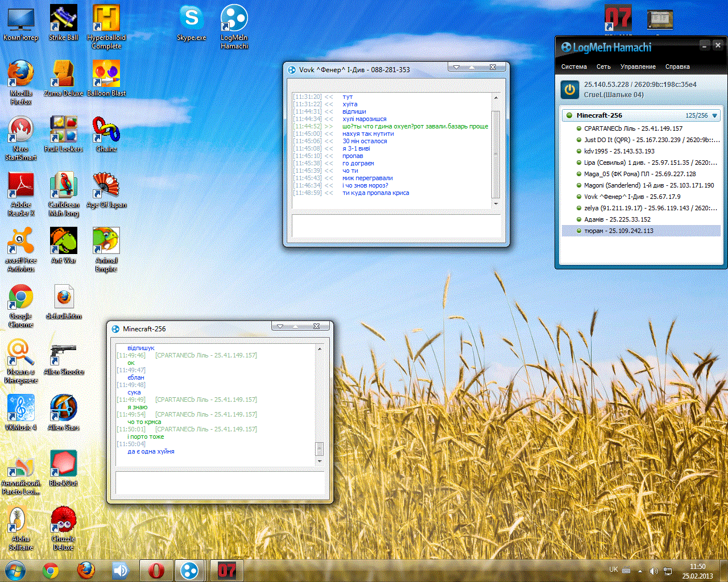
Task: Click the 125/256 member count in Hamachi
Action: 697,115
